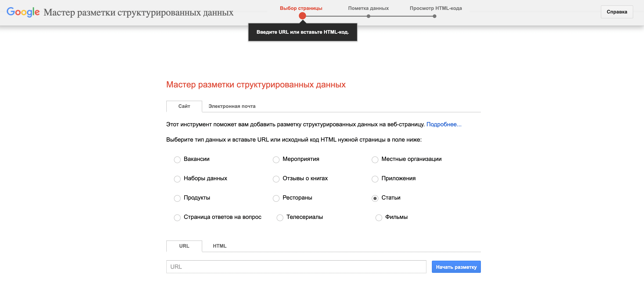Open the HTML input tab

click(220, 246)
